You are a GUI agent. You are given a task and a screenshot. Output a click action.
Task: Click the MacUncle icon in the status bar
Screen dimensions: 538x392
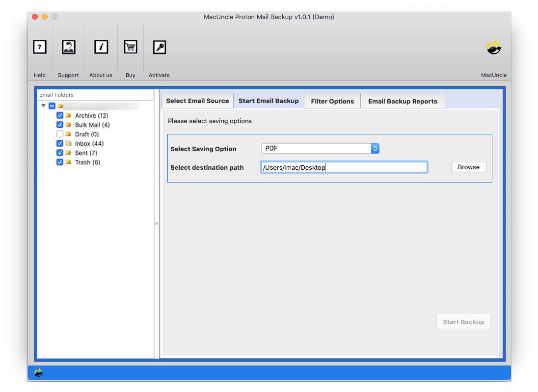[39, 373]
